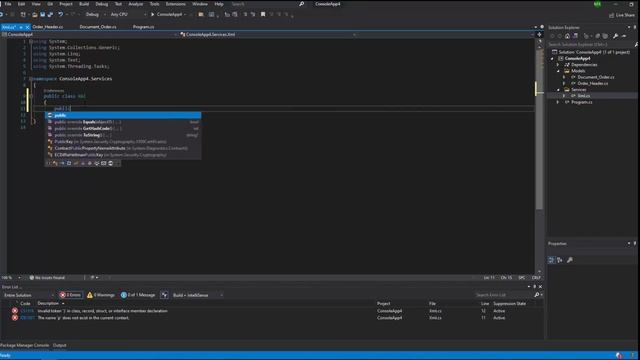Open the Debug configuration dropdown

(96, 14)
